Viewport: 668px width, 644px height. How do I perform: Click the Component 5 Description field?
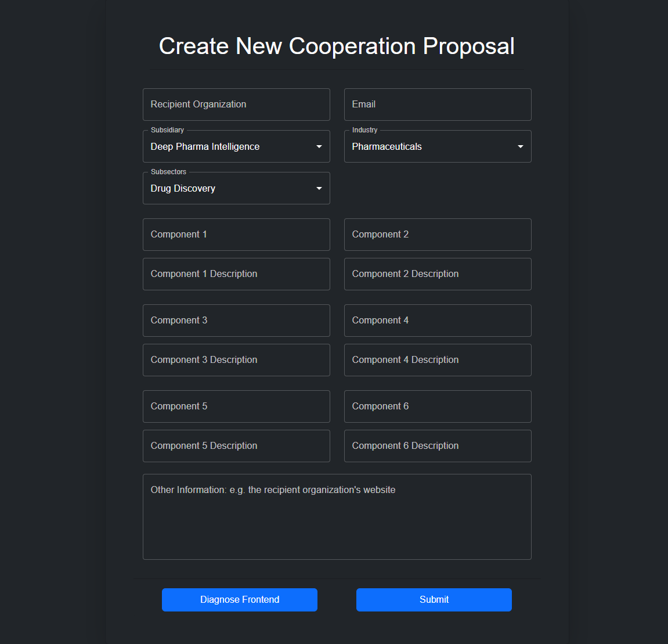tap(236, 446)
